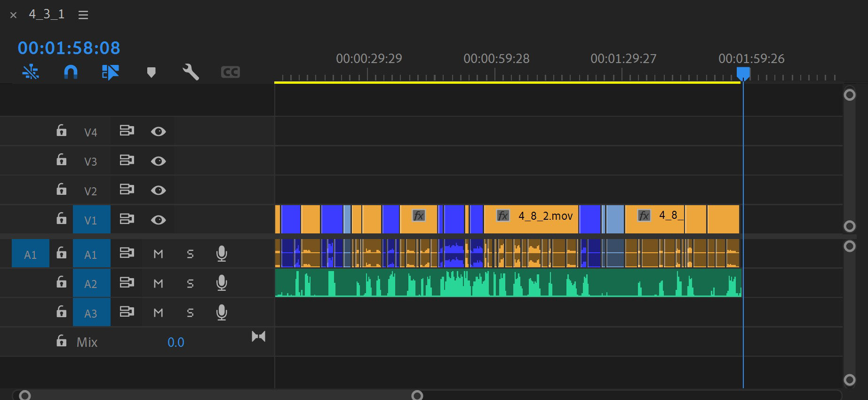The height and width of the screenshot is (400, 868).
Task: Mute audio track A1
Action: click(x=158, y=254)
